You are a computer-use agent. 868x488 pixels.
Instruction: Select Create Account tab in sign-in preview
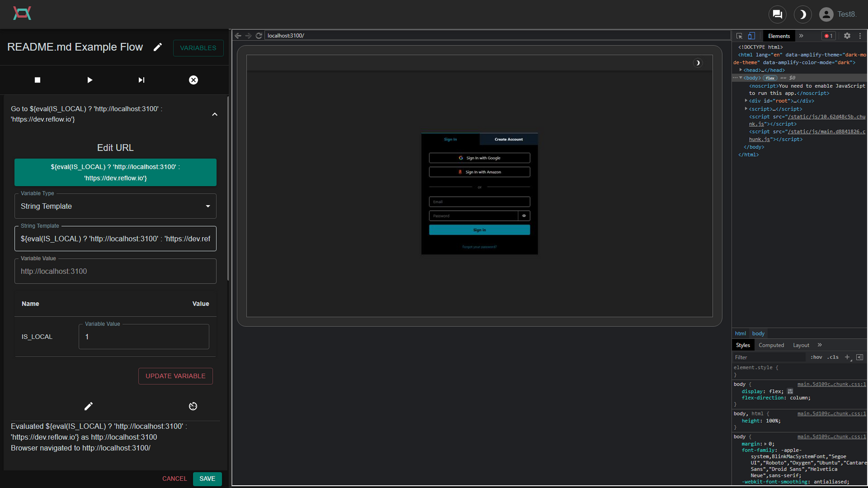coord(508,139)
